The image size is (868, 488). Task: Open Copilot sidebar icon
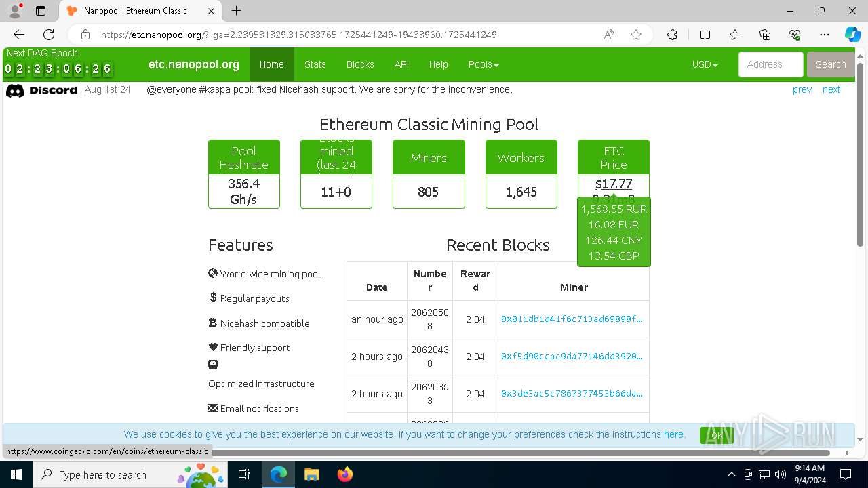coord(852,35)
